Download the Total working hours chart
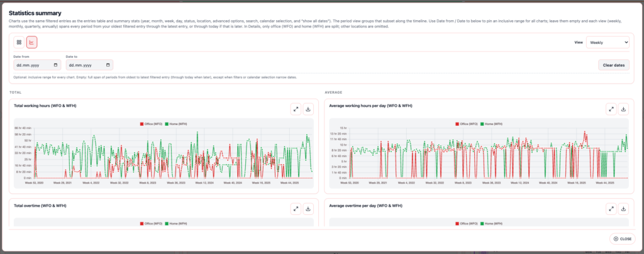Image resolution: width=644 pixels, height=254 pixels. point(308,109)
